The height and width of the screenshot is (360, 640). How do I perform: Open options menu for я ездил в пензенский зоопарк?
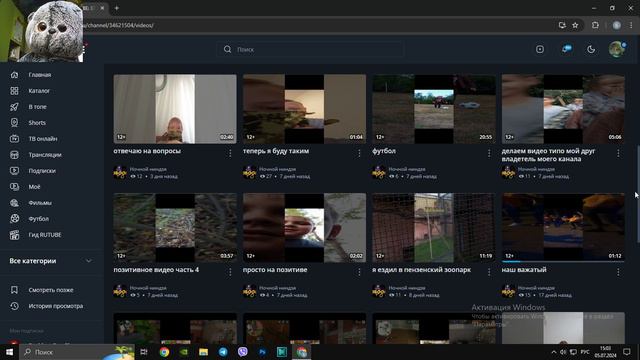tap(489, 272)
